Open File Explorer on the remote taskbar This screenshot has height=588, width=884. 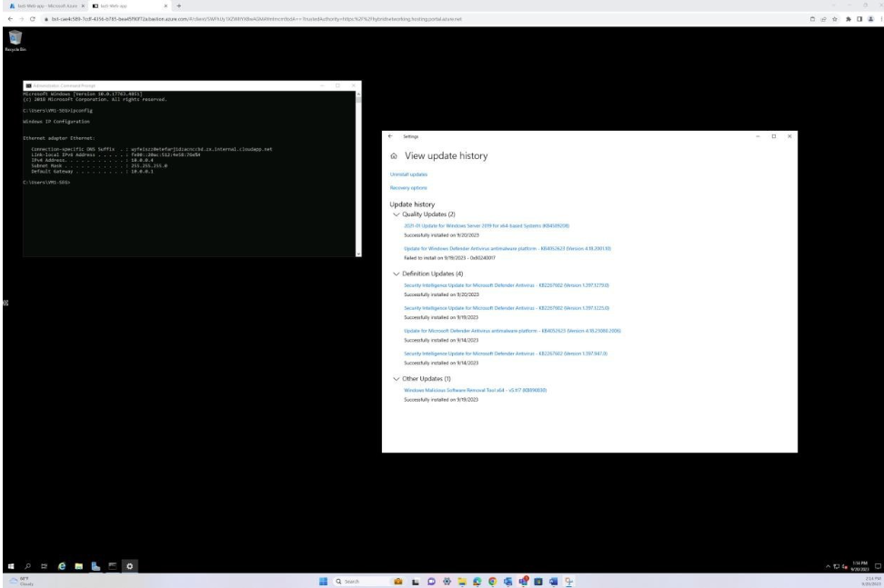79,566
